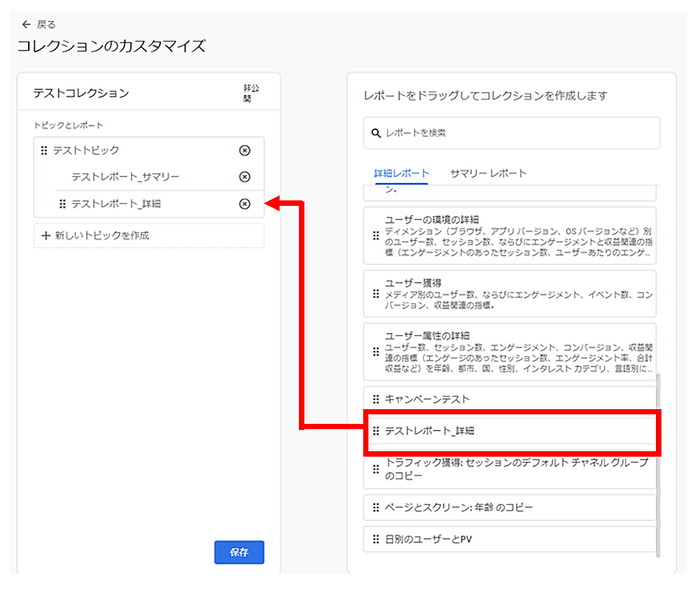Switch to the サマリー レポート tab
700x592 pixels.
pyautogui.click(x=488, y=173)
